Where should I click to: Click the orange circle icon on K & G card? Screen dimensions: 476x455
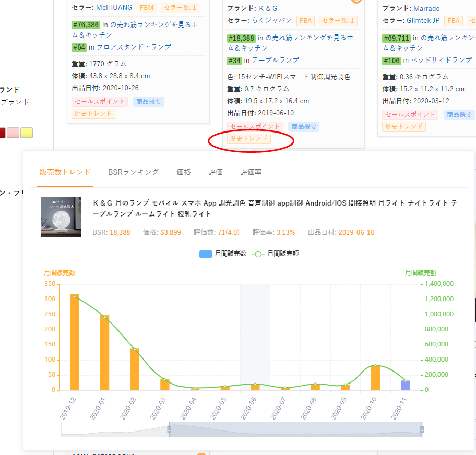pyautogui.click(x=356, y=1)
